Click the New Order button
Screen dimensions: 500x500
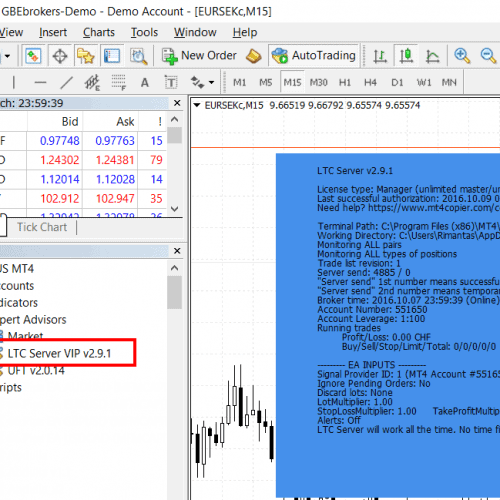[199, 56]
